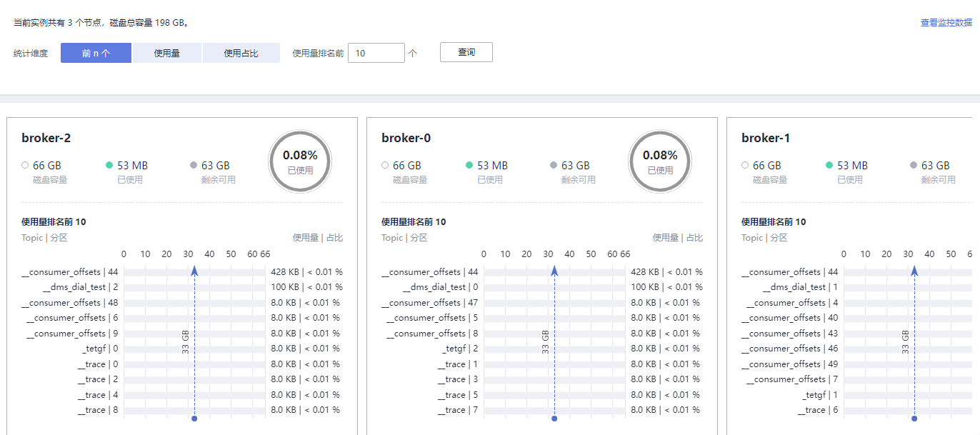This screenshot has height=435, width=980.
Task: Click 428 KB usage value in broker-2
Action: pyautogui.click(x=285, y=272)
